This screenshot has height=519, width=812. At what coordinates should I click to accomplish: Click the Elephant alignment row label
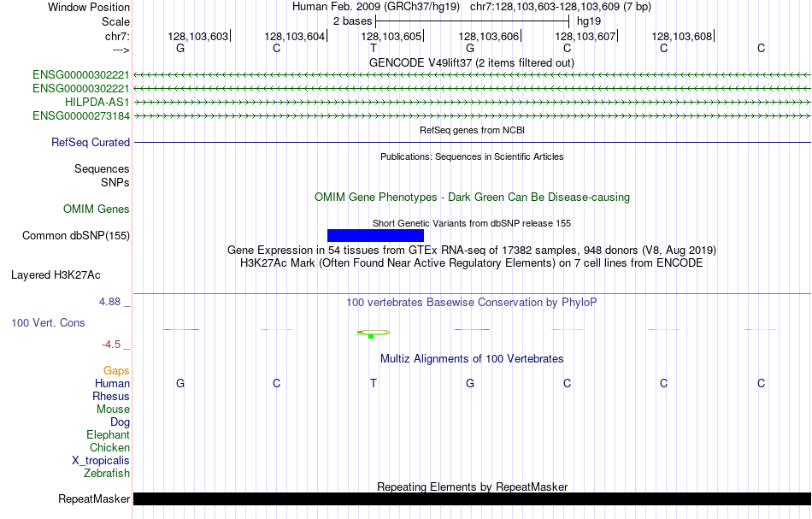point(109,434)
